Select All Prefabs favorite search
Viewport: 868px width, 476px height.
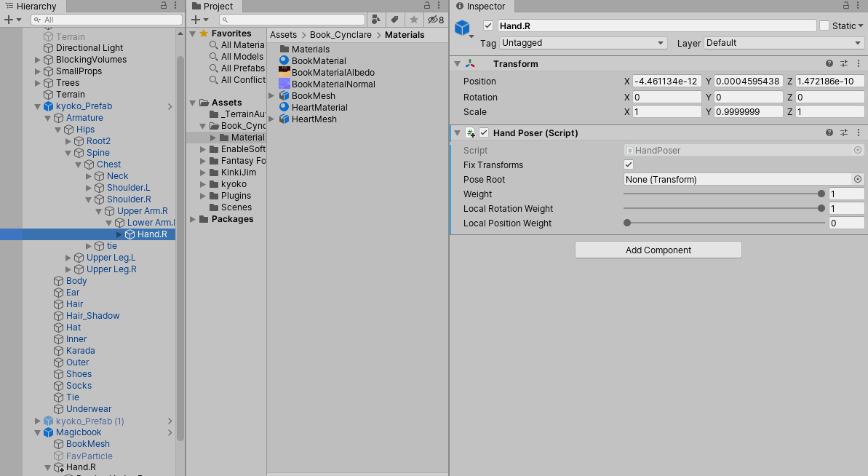pyautogui.click(x=237, y=68)
